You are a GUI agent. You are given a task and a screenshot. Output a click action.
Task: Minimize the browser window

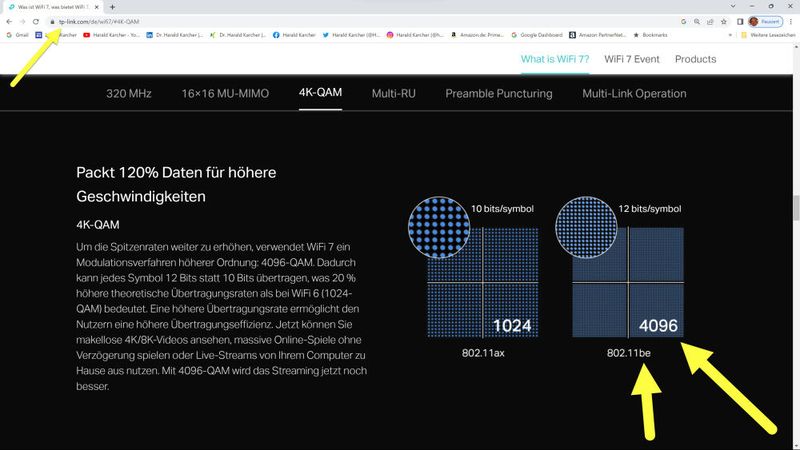(752, 7)
